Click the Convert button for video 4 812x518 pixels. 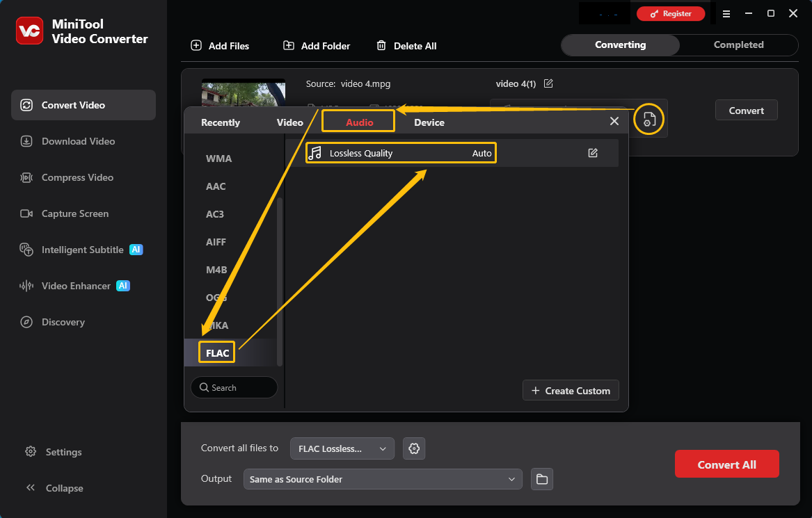click(x=746, y=111)
